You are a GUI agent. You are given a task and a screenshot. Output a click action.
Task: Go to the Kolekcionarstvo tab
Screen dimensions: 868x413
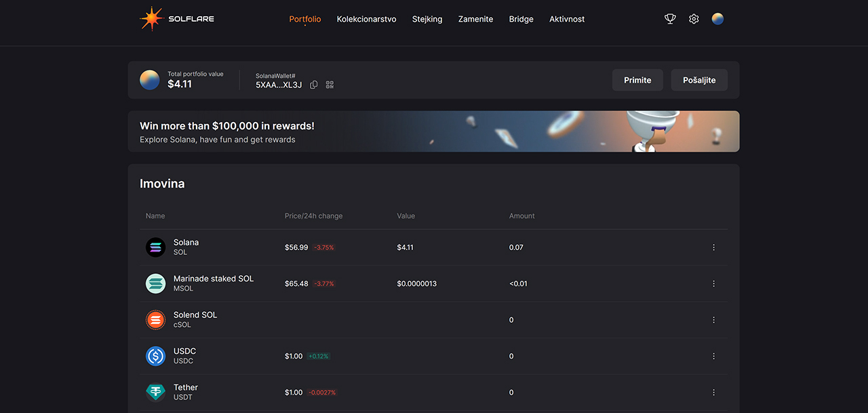(x=366, y=19)
